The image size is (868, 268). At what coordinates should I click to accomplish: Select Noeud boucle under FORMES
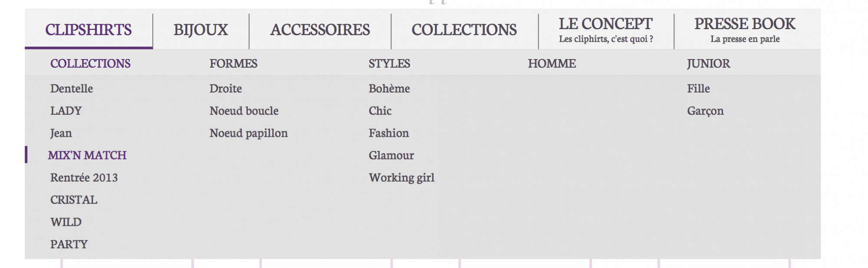[244, 111]
